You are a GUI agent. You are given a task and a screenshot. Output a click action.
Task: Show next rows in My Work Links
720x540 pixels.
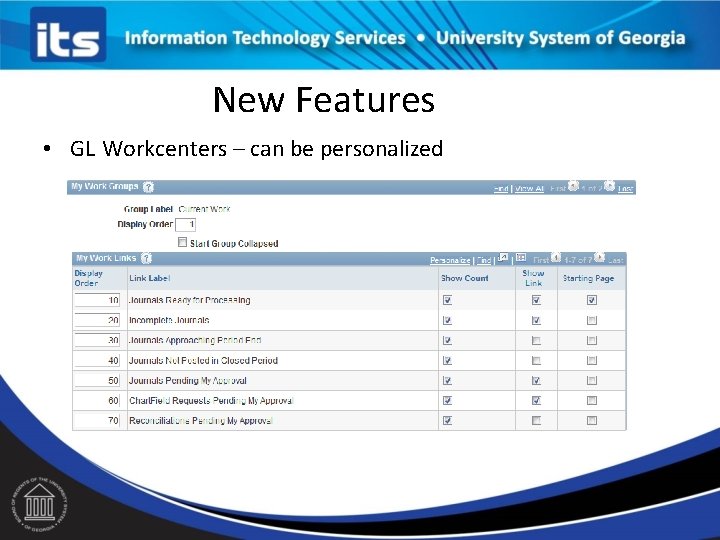599,258
